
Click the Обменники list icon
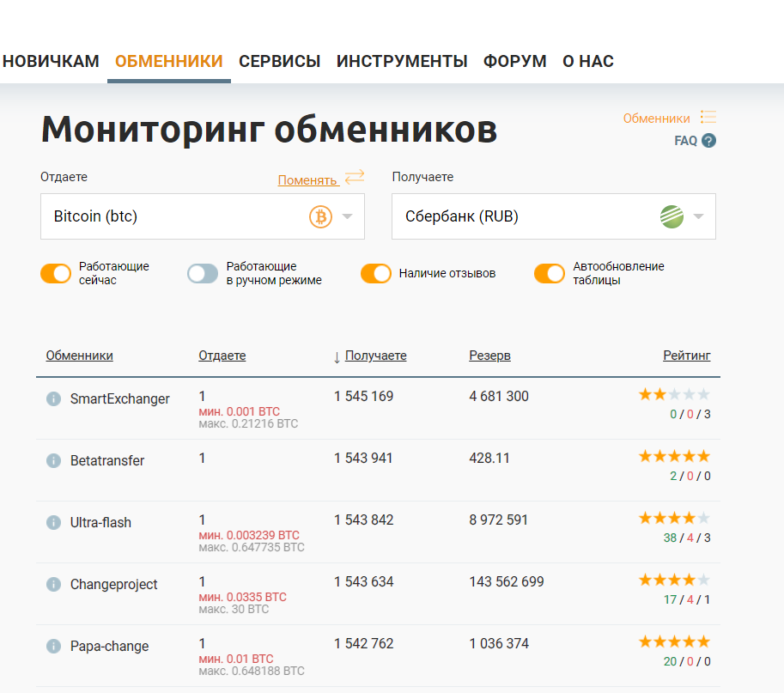coord(708,117)
